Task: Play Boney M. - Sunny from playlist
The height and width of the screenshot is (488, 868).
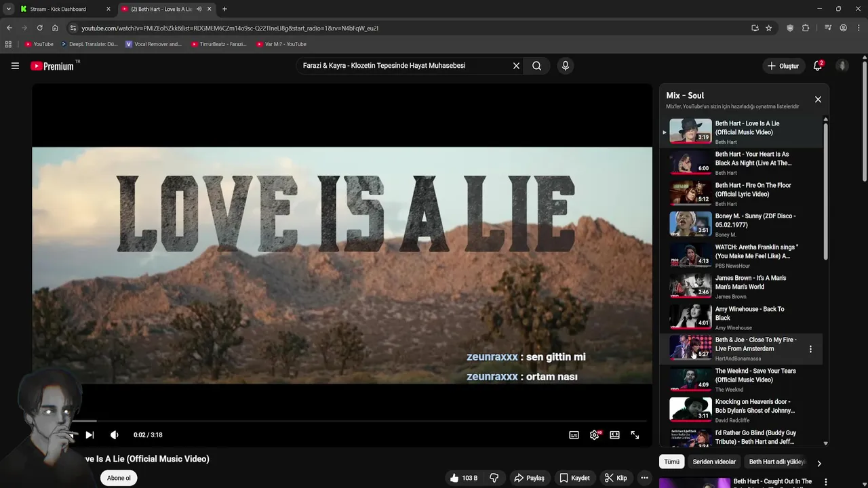Action: click(x=741, y=225)
